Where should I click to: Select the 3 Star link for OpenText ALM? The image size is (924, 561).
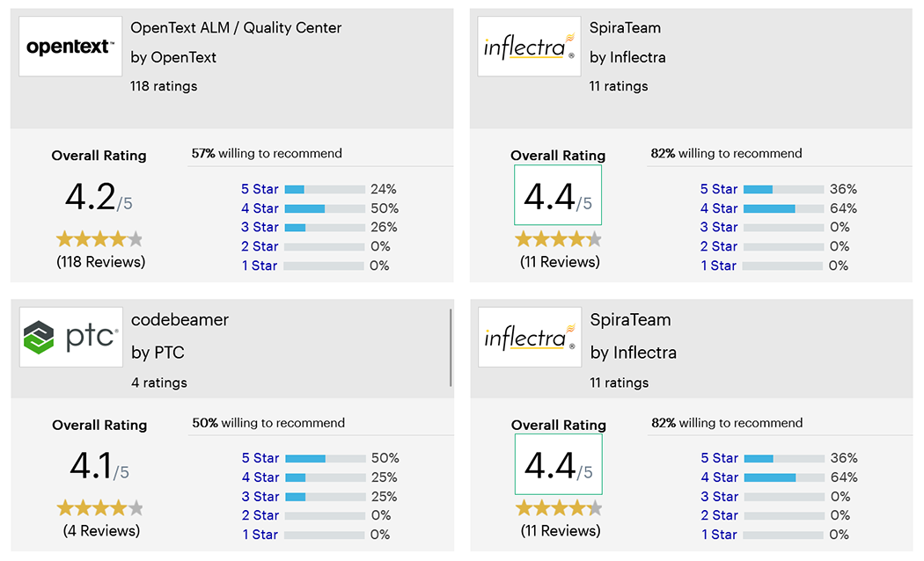pyautogui.click(x=260, y=227)
